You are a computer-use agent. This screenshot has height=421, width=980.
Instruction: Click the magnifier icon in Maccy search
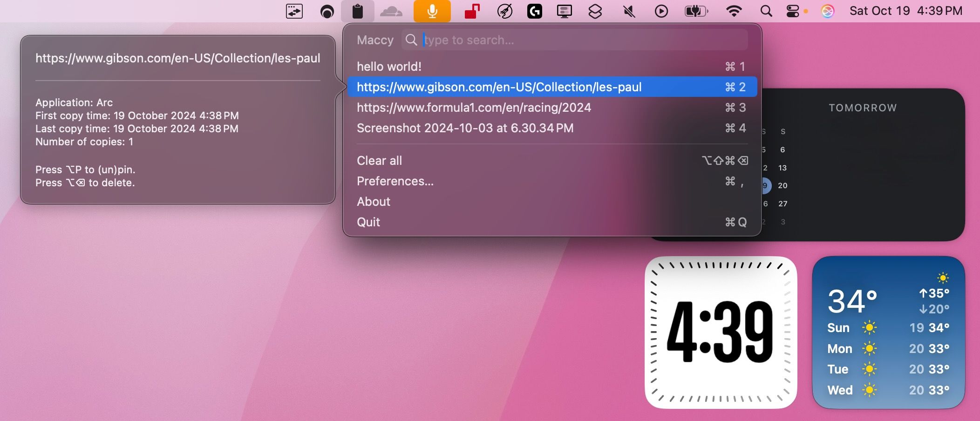tap(411, 40)
